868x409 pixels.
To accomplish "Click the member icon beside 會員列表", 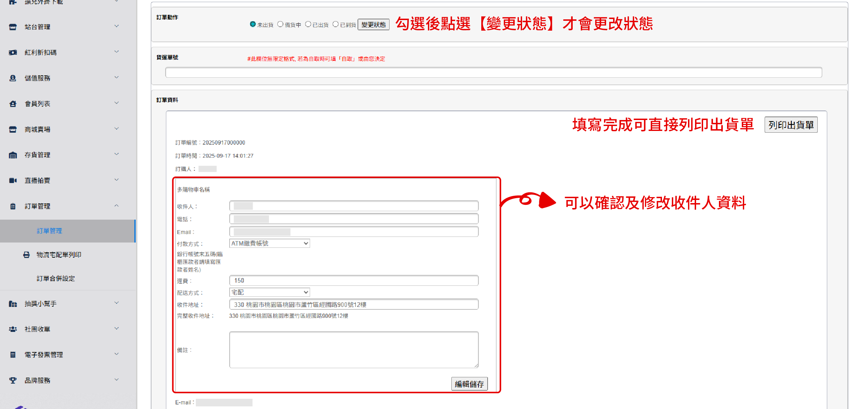I will tap(13, 104).
